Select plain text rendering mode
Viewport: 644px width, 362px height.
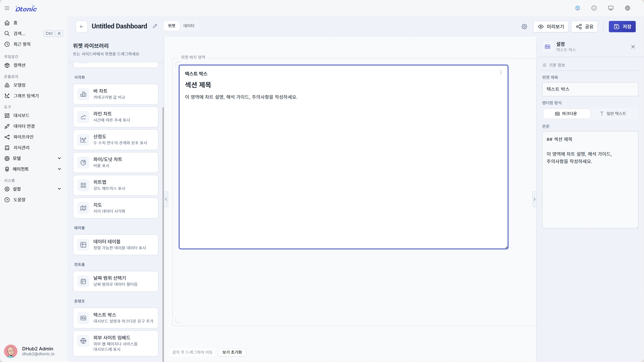[613, 114]
